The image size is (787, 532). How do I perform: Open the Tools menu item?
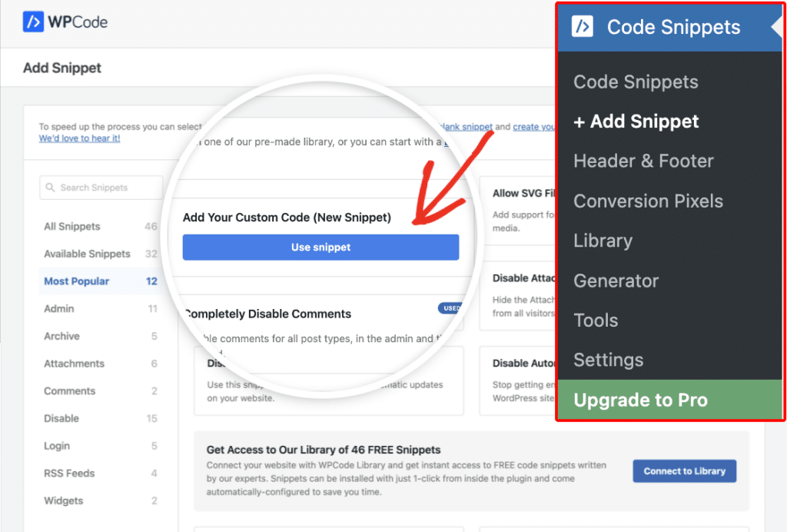pos(596,320)
